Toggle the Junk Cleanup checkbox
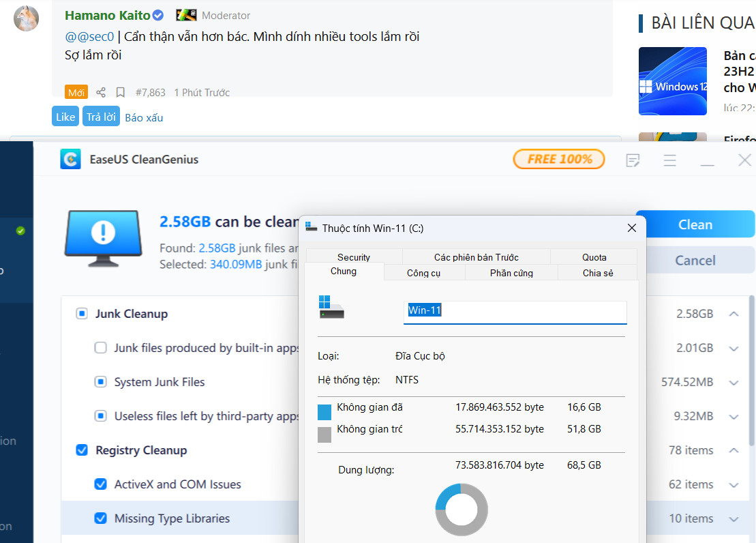 click(82, 314)
